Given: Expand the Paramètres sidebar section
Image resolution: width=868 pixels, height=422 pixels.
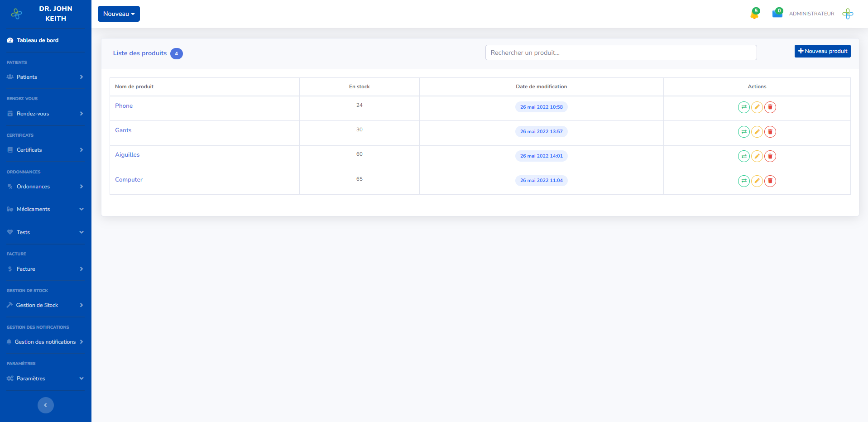Looking at the screenshot, I should point(45,379).
